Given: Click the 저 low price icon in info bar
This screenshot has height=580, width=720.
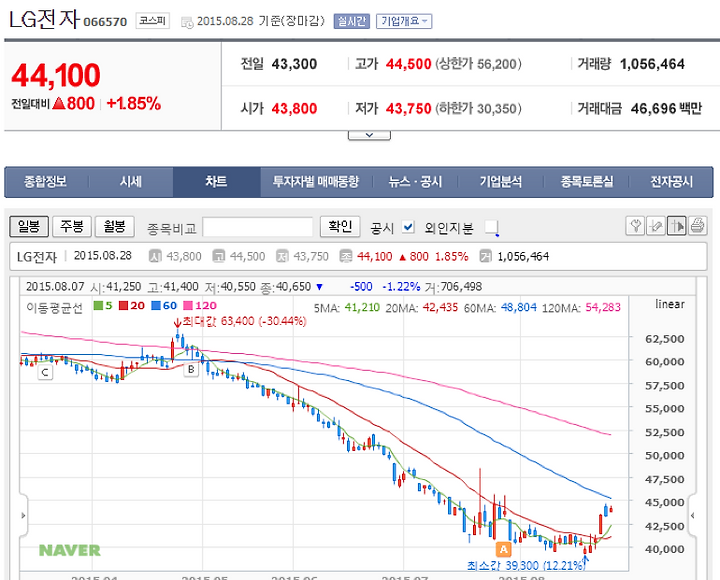Looking at the screenshot, I should pyautogui.click(x=282, y=256).
